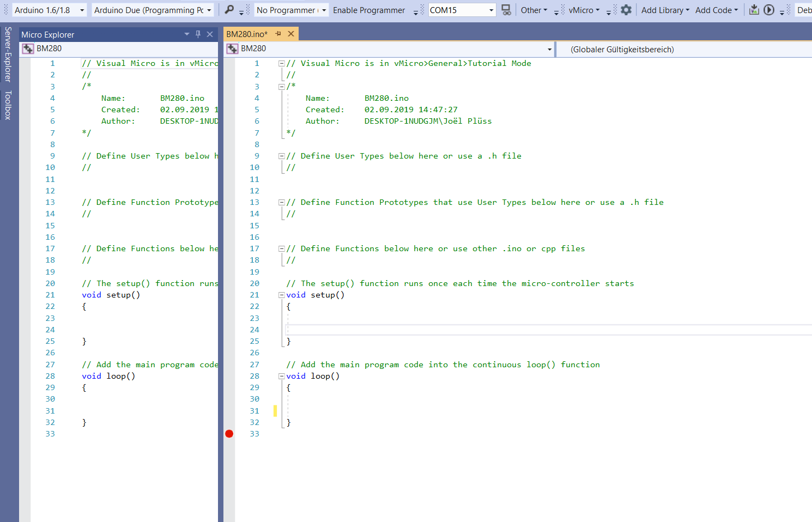Click editor line number 31

click(254, 411)
